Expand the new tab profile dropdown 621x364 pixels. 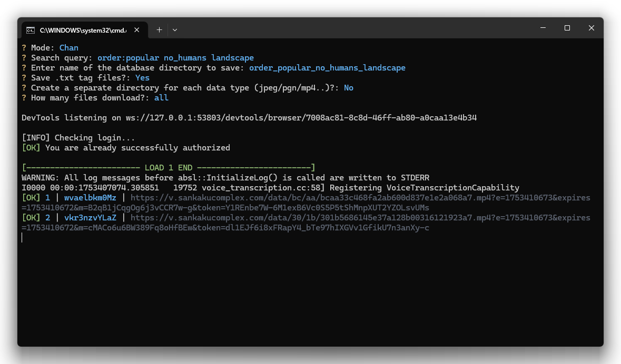click(x=175, y=29)
